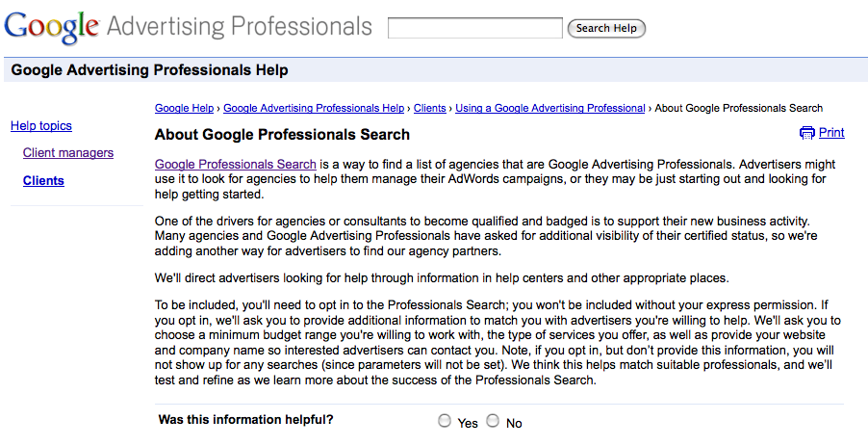Click the Google logo
Screen dimensions: 868x446
point(52,27)
